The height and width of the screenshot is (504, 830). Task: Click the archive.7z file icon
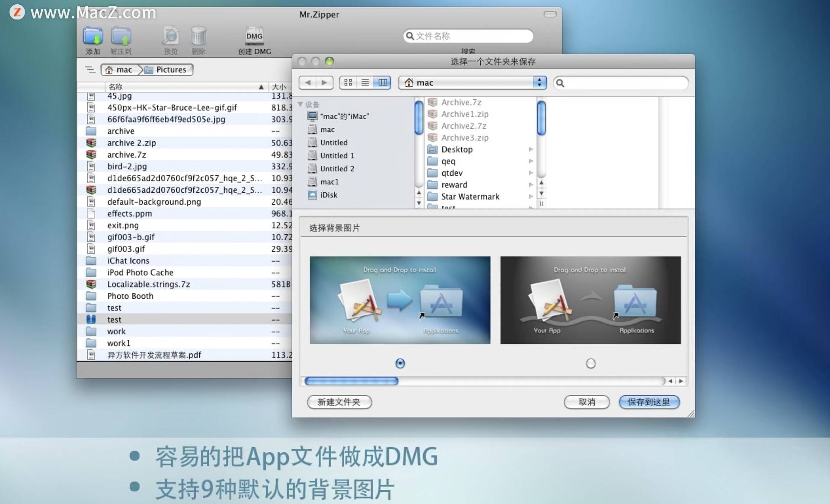91,154
